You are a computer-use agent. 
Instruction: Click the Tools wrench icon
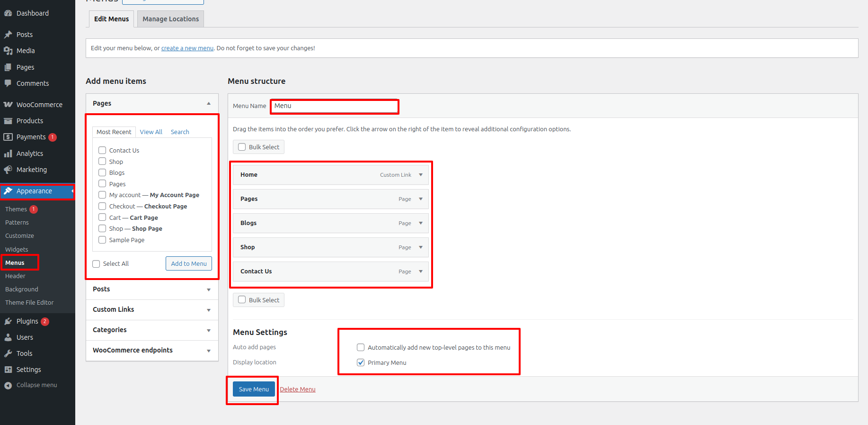pos(8,353)
